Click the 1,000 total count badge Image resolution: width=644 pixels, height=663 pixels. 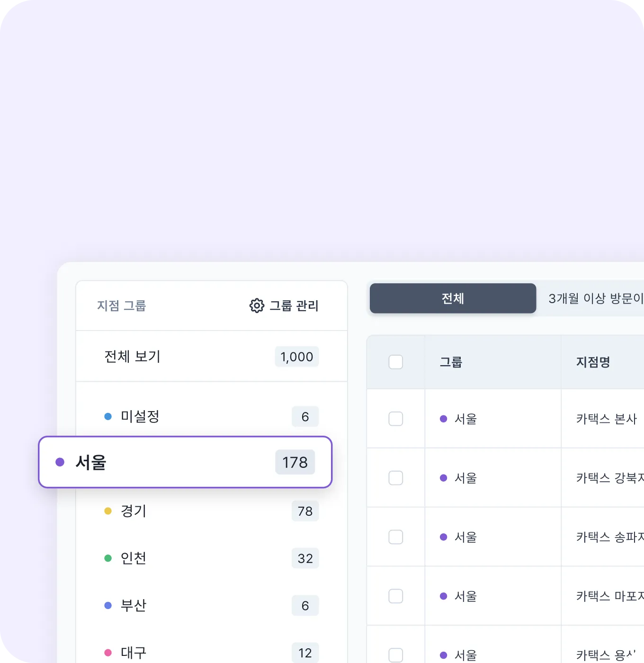click(x=297, y=357)
